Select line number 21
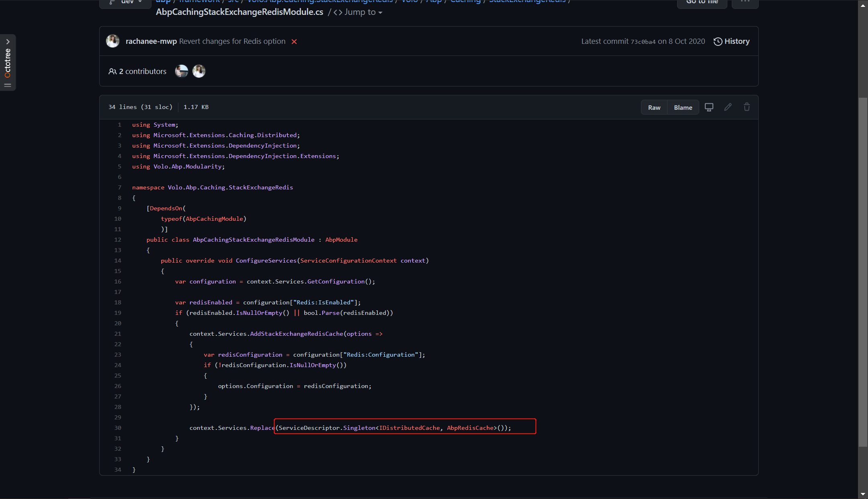Viewport: 868px width, 499px height. (x=117, y=334)
